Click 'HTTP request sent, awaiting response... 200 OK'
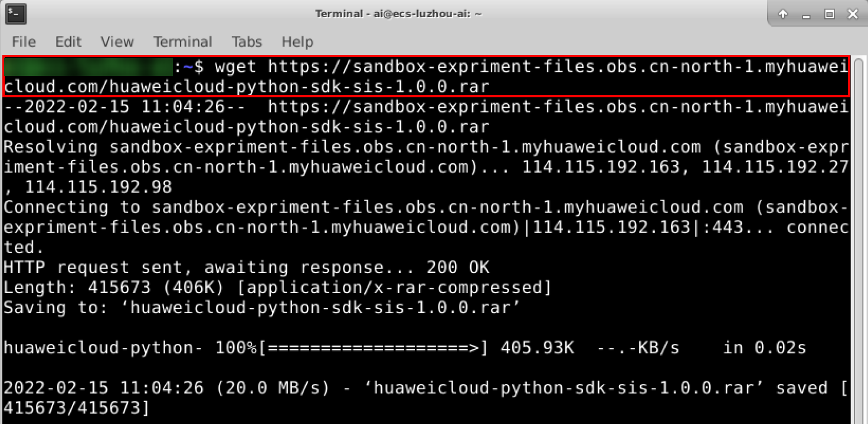Screen dimensions: 868x424 pyautogui.click(x=247, y=268)
